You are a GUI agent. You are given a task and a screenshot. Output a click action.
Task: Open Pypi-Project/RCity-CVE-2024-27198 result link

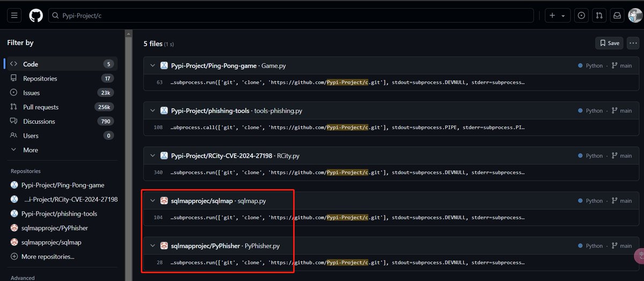tap(222, 156)
